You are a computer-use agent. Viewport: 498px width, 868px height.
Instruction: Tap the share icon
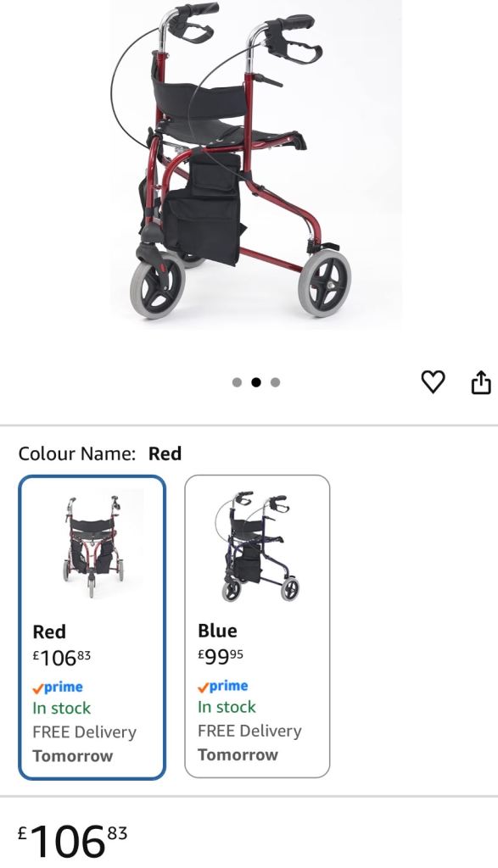coord(481,382)
